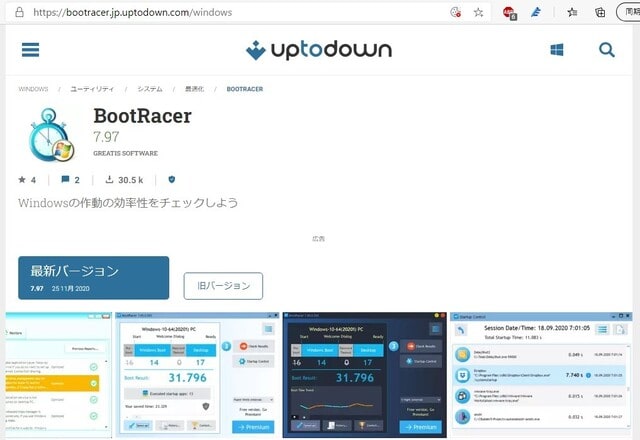Open the first screenshot with orange row
This screenshot has width=640, height=440.
point(58,375)
